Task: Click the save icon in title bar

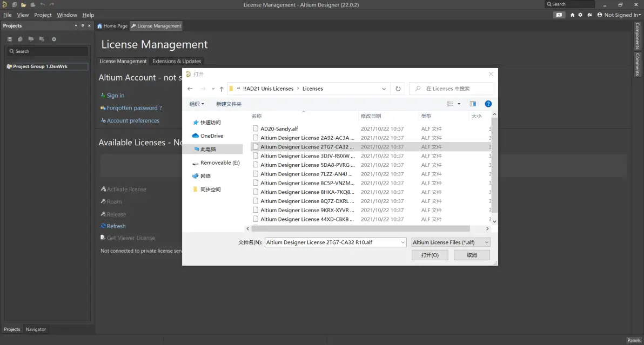Action: [14, 4]
